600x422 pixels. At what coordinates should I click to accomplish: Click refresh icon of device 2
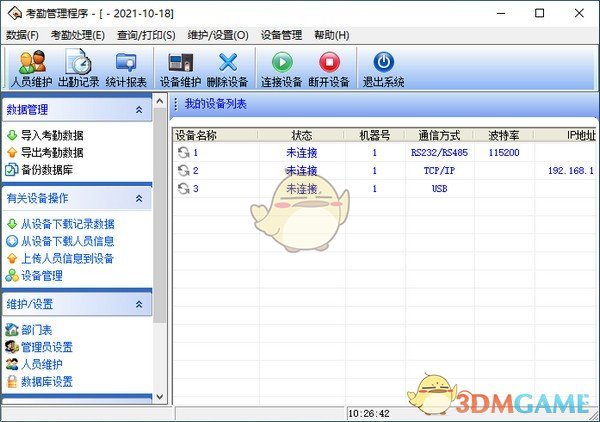click(x=184, y=170)
